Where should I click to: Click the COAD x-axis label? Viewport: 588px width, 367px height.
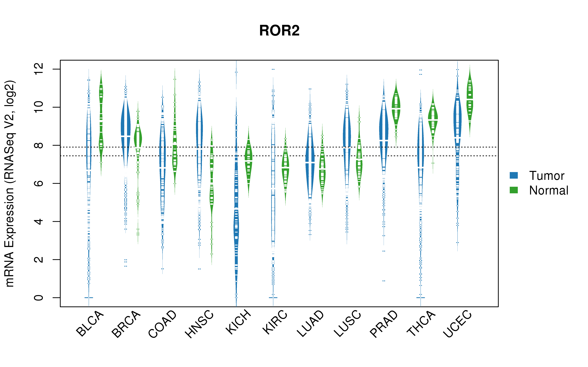pos(163,324)
